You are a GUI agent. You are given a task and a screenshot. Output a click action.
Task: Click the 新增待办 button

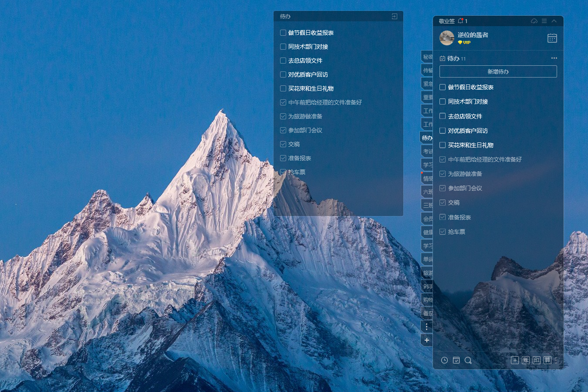click(x=498, y=71)
